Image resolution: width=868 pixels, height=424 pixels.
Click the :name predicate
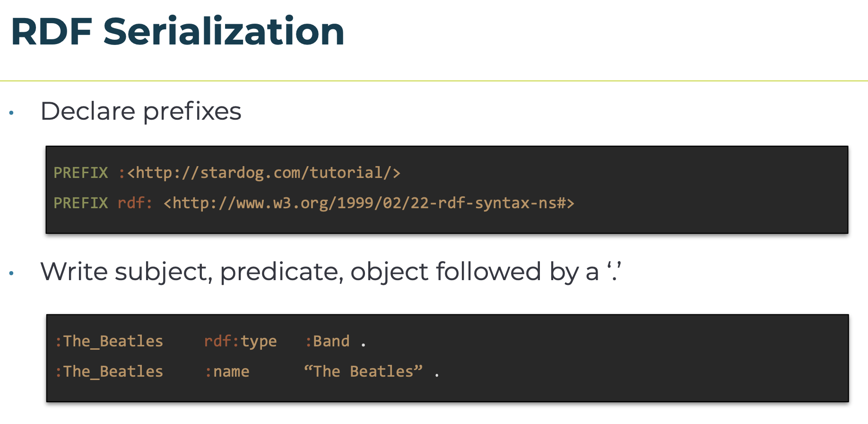point(227,371)
